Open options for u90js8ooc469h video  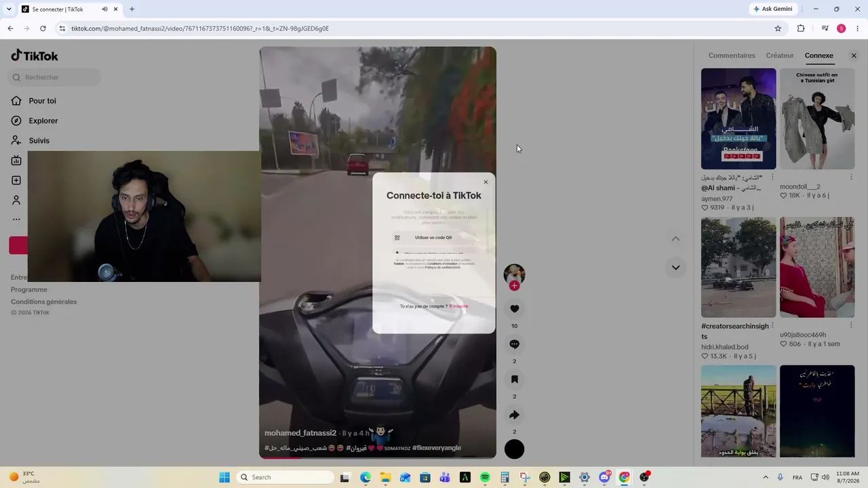point(851,326)
